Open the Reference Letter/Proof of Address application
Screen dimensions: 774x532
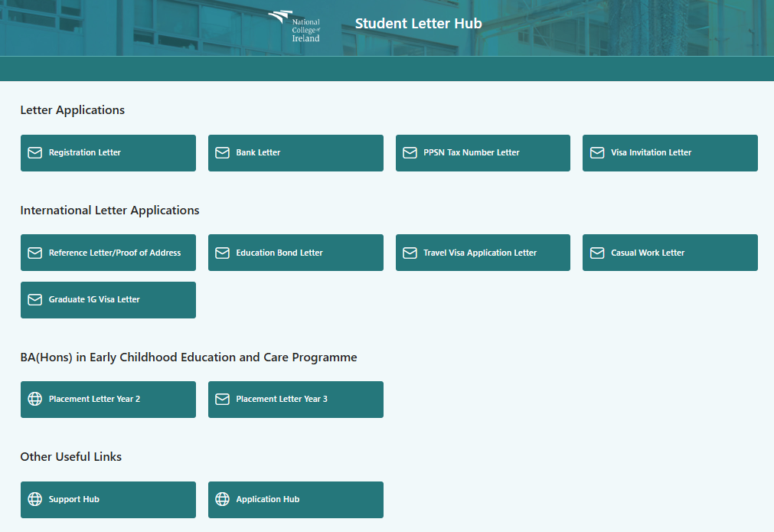point(114,253)
